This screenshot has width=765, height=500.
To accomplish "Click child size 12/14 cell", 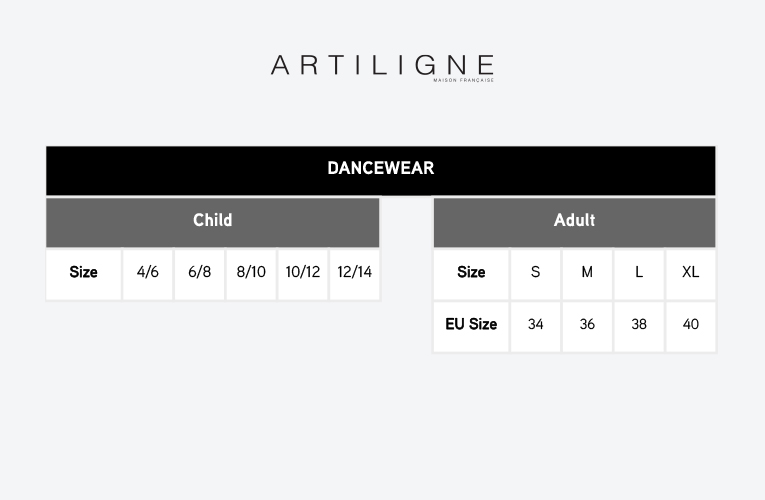I will tap(354, 273).
